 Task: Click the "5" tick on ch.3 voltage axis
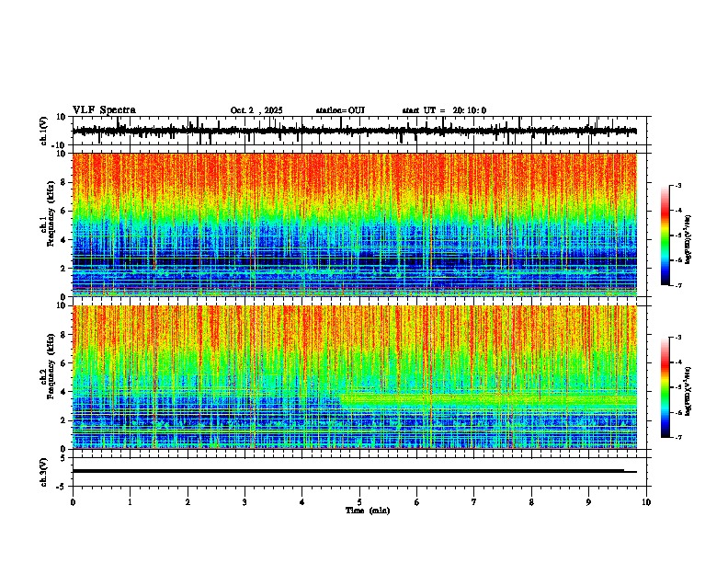[63, 457]
